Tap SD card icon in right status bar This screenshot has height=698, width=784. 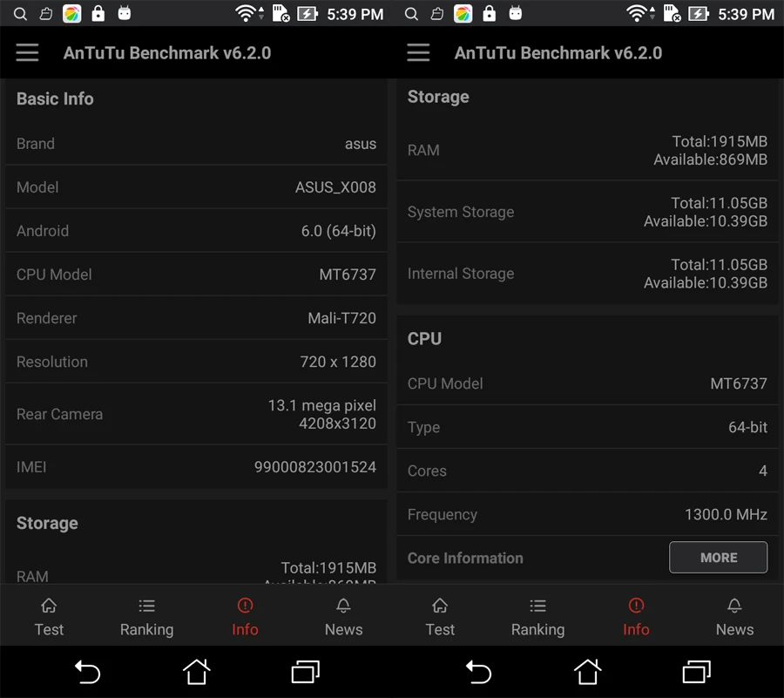[x=672, y=13]
